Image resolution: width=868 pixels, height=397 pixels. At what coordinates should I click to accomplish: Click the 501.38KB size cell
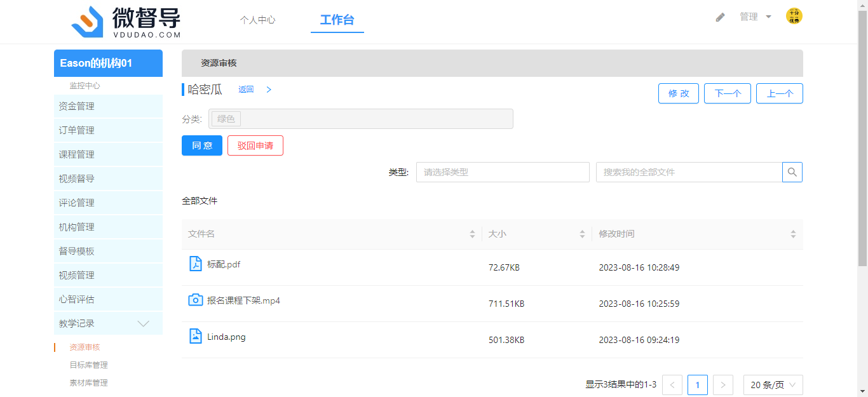click(506, 340)
